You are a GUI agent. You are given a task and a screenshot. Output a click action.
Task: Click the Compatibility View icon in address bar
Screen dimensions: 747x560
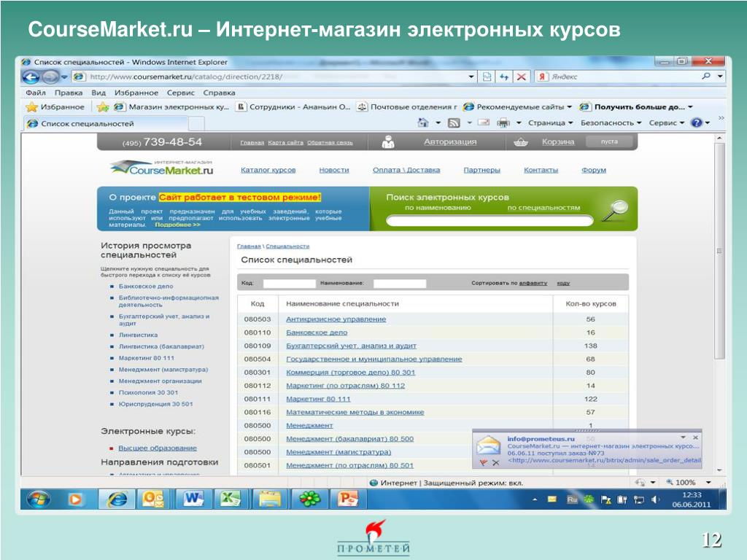pyautogui.click(x=487, y=77)
